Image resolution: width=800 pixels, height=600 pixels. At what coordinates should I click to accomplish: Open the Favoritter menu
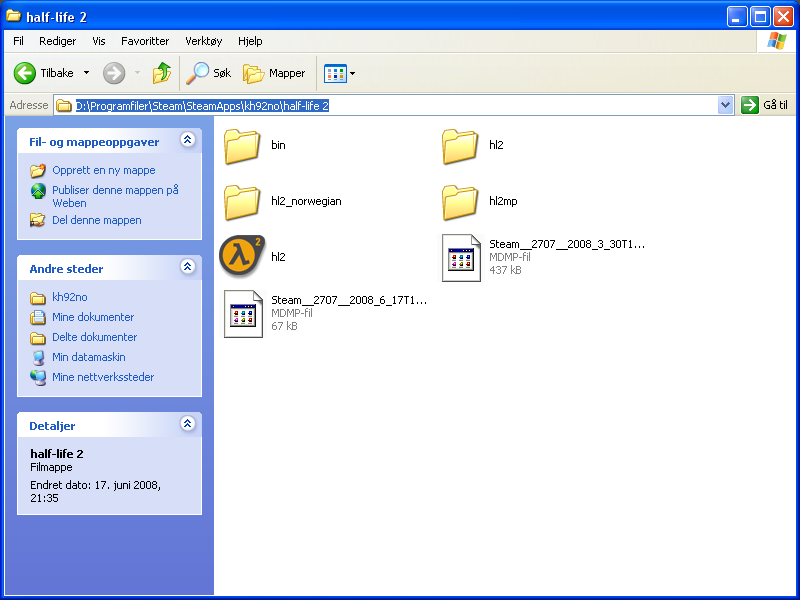145,41
